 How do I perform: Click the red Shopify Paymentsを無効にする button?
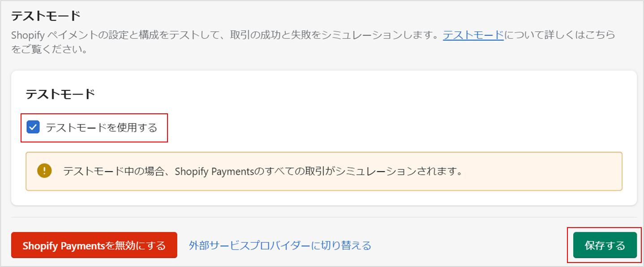[x=94, y=245]
